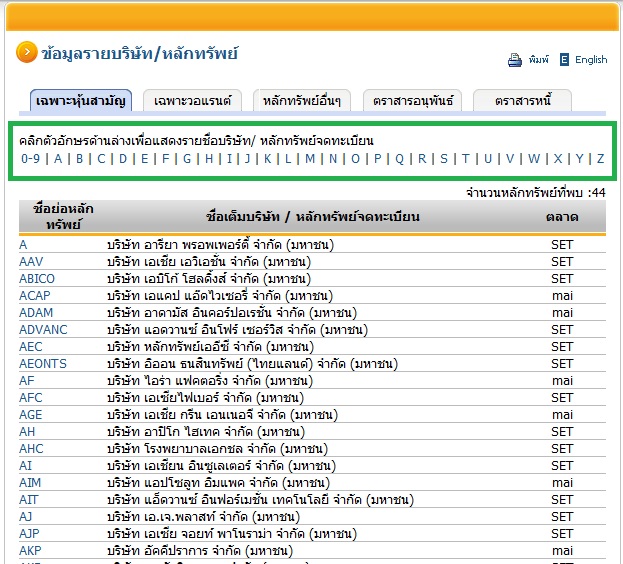
Task: Open the AGE stock symbol
Action: 31,415
